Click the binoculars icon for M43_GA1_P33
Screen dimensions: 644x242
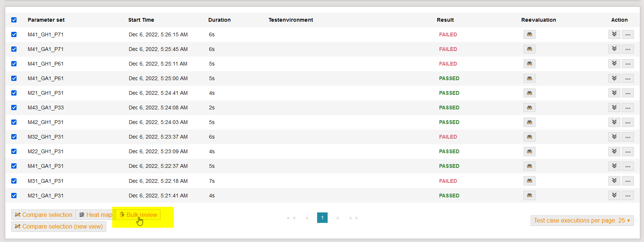tap(529, 108)
